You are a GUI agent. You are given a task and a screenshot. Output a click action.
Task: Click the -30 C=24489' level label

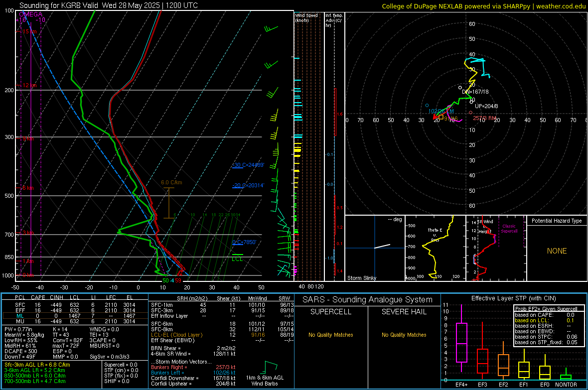click(x=248, y=165)
